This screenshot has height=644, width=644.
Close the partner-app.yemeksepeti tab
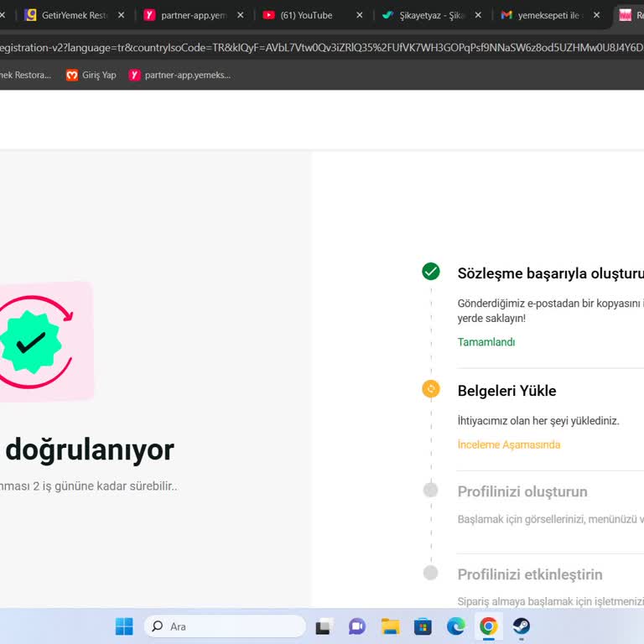pos(241,15)
